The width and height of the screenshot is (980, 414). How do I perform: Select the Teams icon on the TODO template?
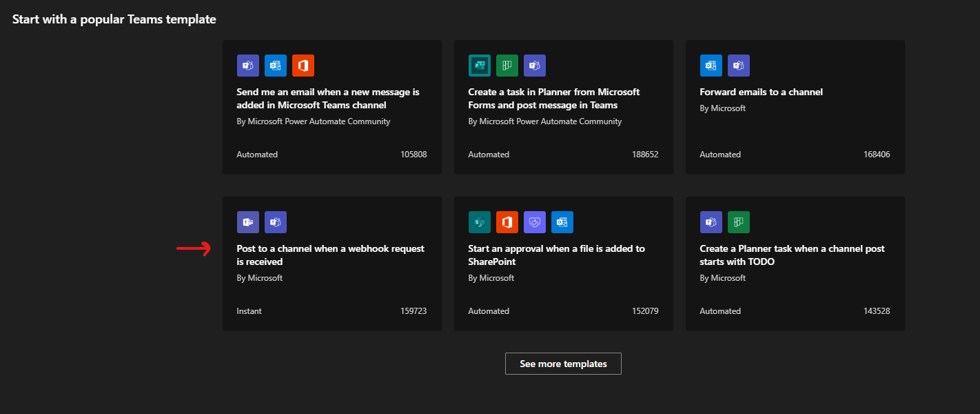(711, 222)
